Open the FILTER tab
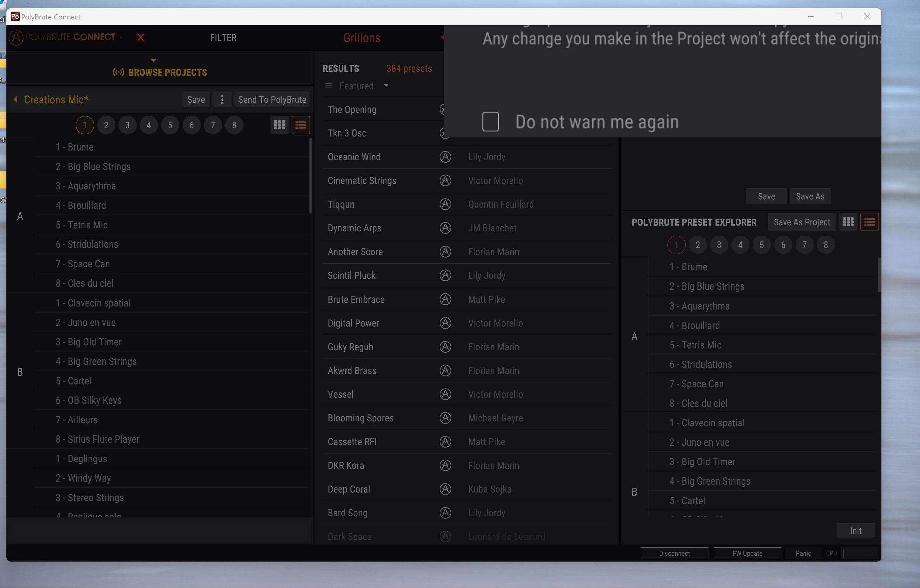This screenshot has width=920, height=588. [223, 38]
